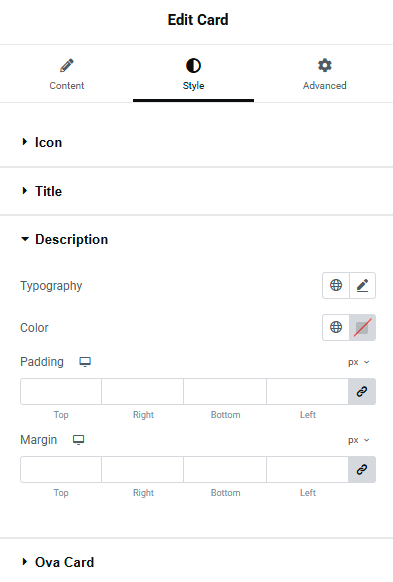Click the Style half-circle icon
The height and width of the screenshot is (582, 393).
pyautogui.click(x=193, y=66)
